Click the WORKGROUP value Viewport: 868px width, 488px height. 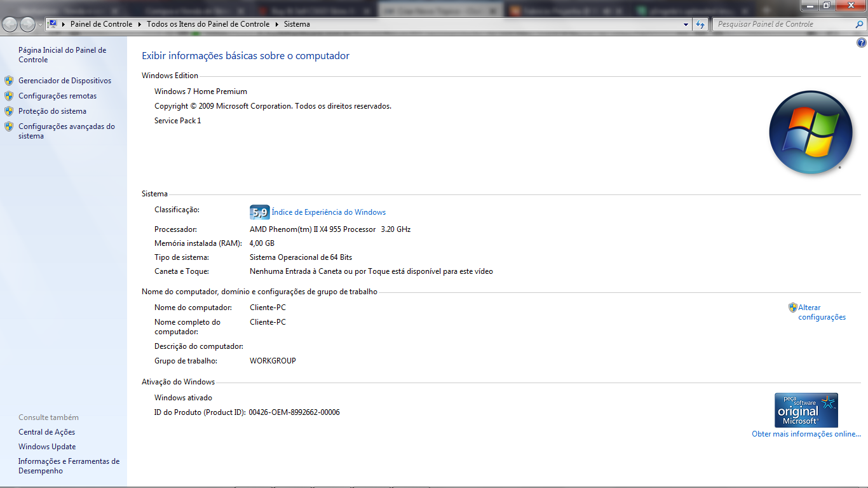(273, 361)
